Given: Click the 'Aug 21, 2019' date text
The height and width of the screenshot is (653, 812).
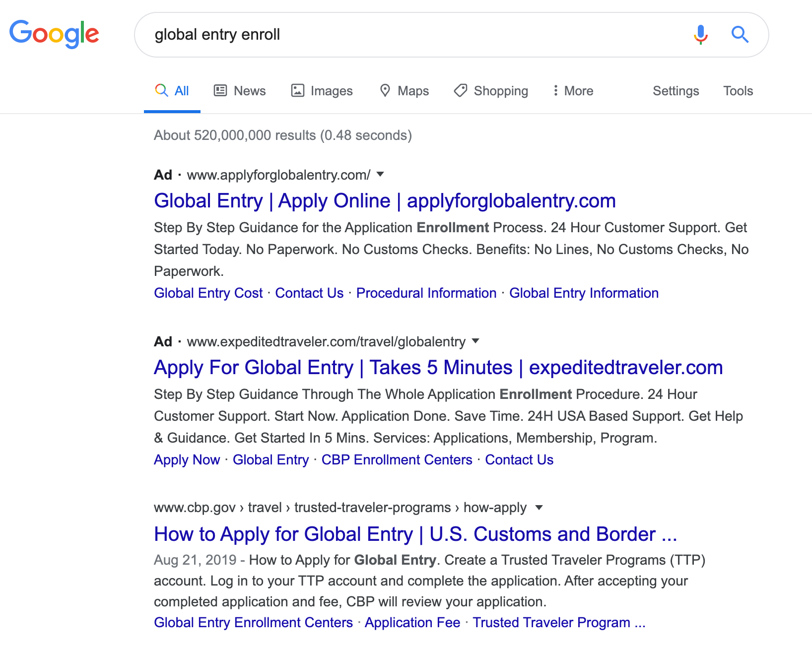Looking at the screenshot, I should (195, 560).
